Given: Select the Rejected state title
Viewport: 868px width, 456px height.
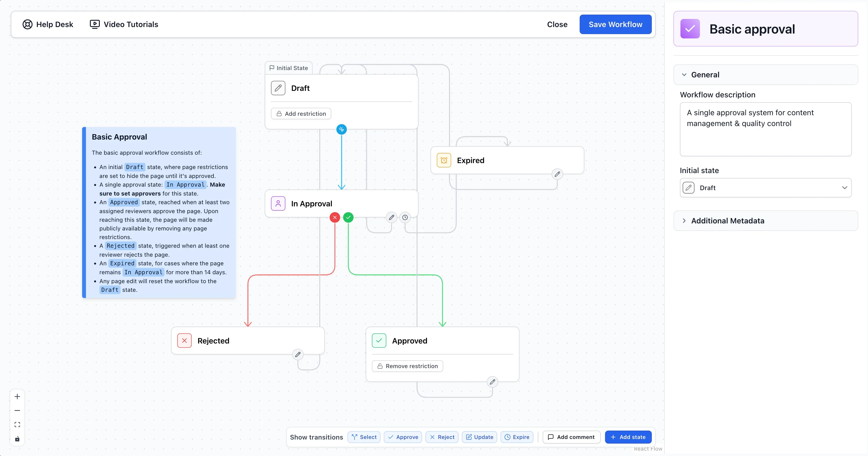Looking at the screenshot, I should pos(213,341).
